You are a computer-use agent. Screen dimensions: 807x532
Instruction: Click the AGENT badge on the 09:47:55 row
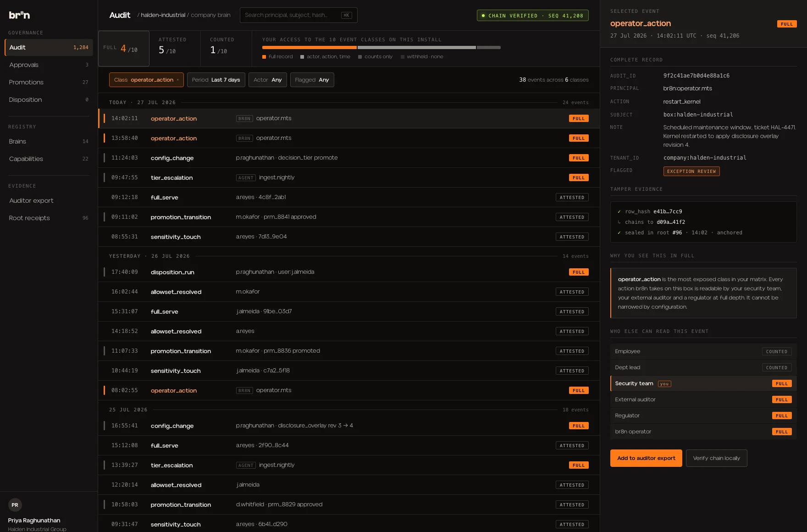click(x=246, y=178)
